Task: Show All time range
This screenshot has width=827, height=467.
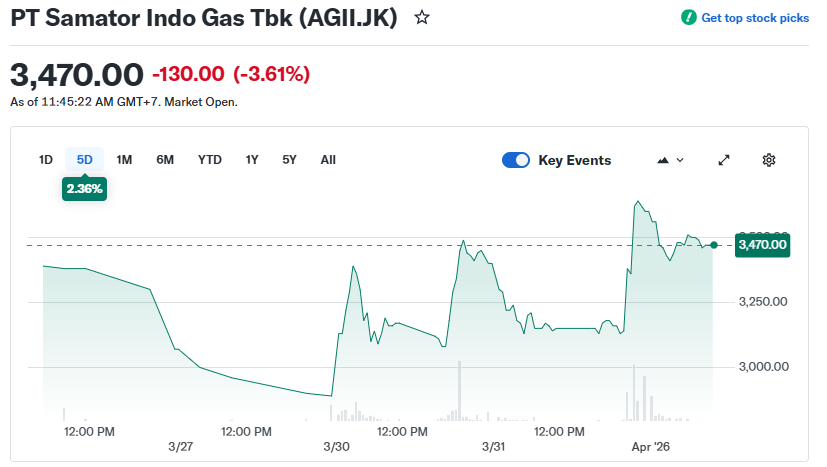Action: (x=328, y=159)
